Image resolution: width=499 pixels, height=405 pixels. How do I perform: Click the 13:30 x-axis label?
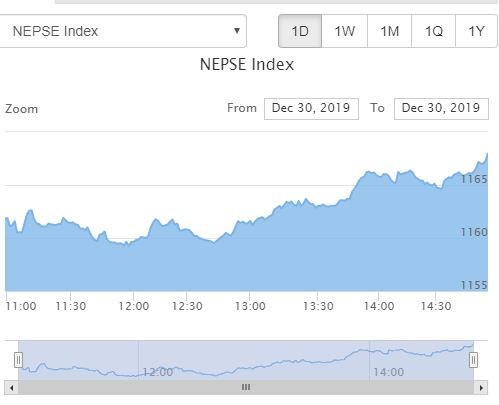coord(318,306)
